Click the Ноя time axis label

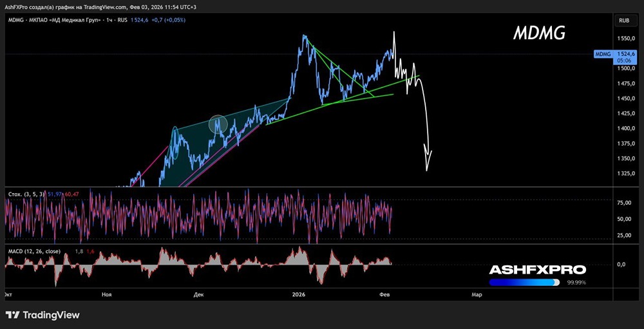107,294
